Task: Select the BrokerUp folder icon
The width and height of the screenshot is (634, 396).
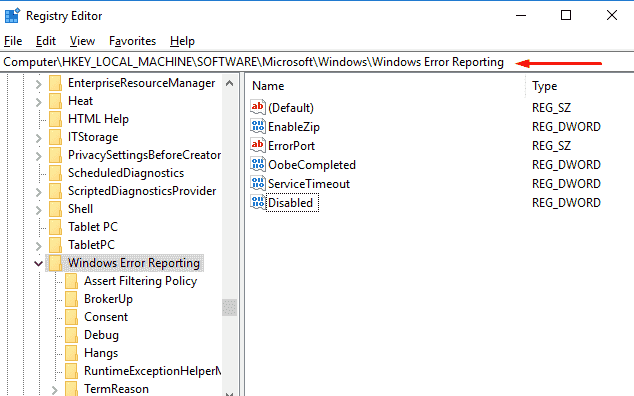Action: point(72,299)
